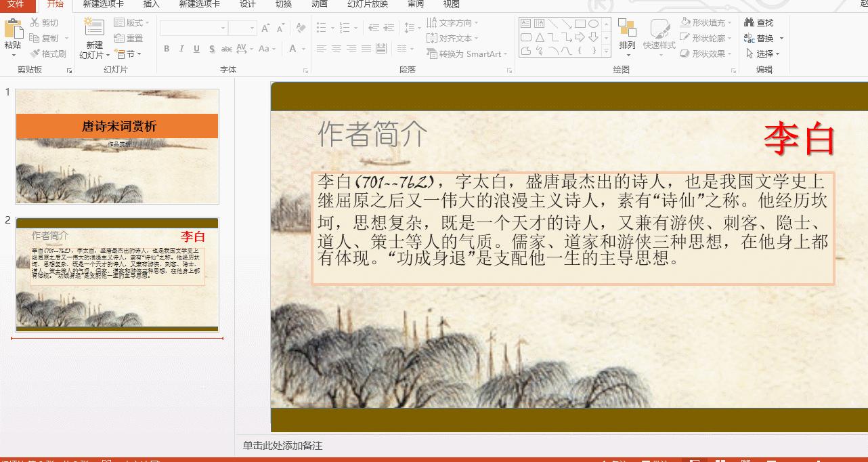Click the Reset (重置) slide button
The image size is (868, 462).
coord(129,39)
